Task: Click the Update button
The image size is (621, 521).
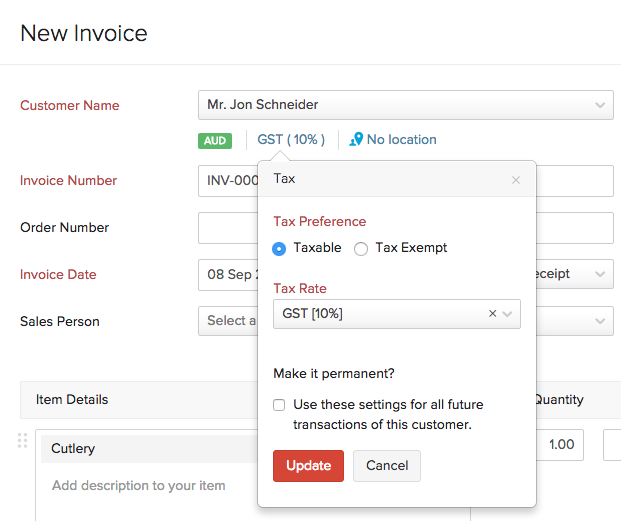Action: [308, 466]
